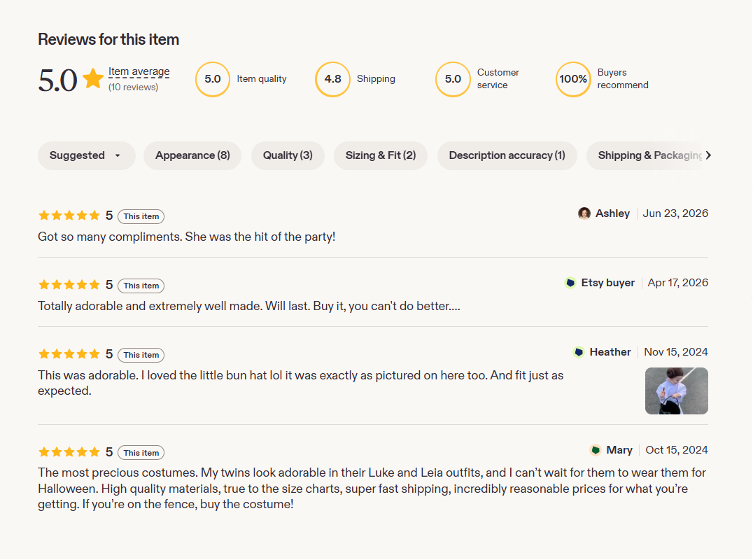
Task: Click This item badge on Heather's review
Action: (141, 355)
